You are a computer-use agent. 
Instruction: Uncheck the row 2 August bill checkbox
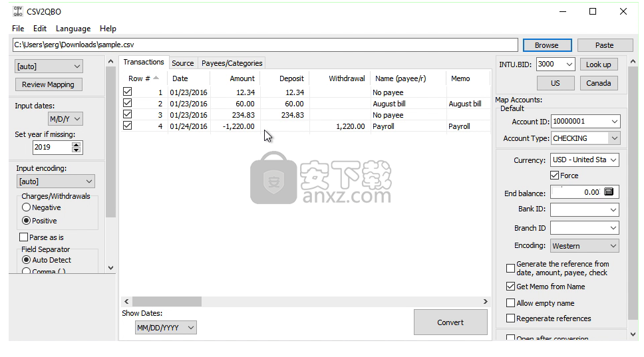(x=127, y=103)
